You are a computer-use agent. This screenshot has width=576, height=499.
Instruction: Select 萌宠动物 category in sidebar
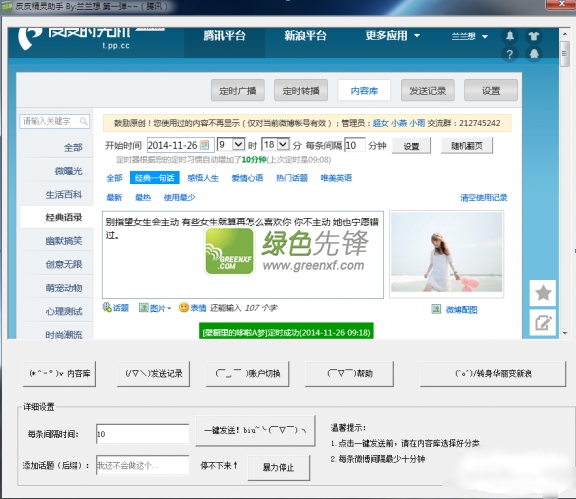click(x=64, y=288)
